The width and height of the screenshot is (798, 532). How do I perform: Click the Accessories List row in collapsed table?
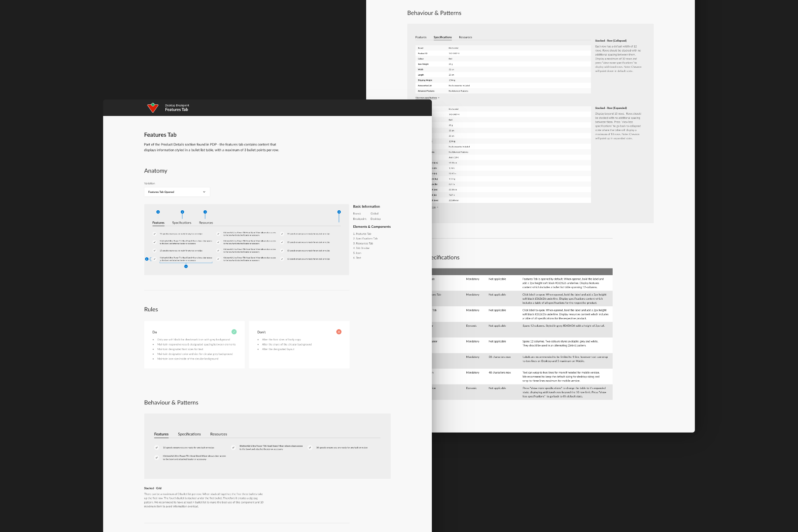pos(503,86)
